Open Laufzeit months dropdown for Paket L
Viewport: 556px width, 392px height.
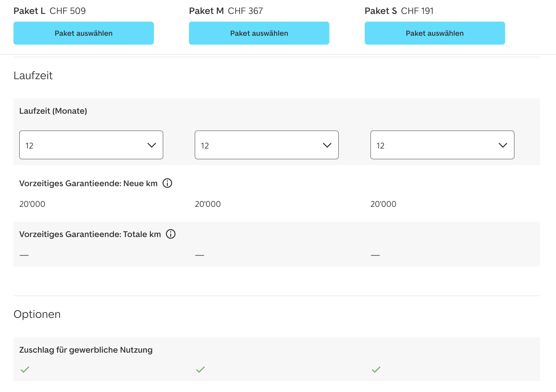[91, 145]
